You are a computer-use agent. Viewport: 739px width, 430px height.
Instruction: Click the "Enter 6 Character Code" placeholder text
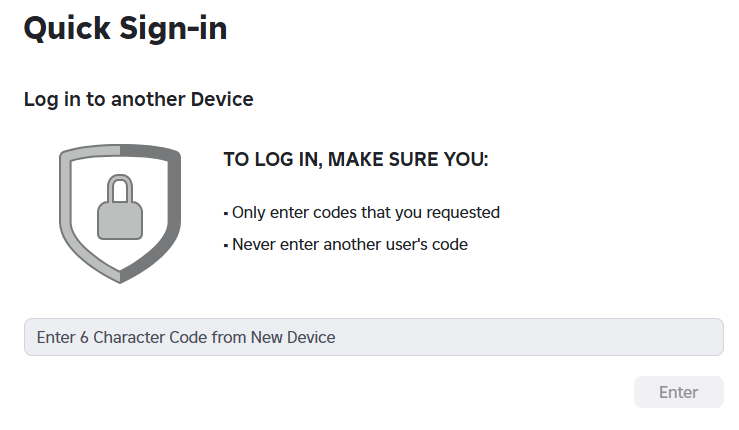coord(186,337)
